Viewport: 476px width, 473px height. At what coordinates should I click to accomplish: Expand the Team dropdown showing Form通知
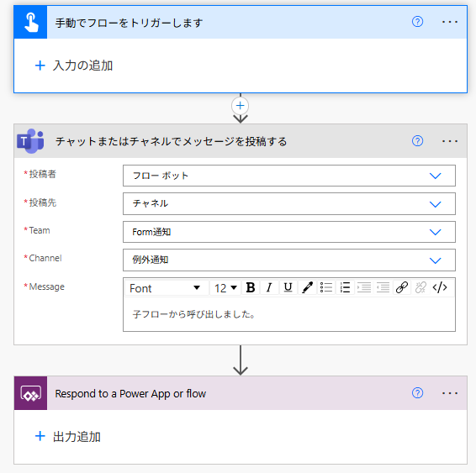click(x=436, y=232)
